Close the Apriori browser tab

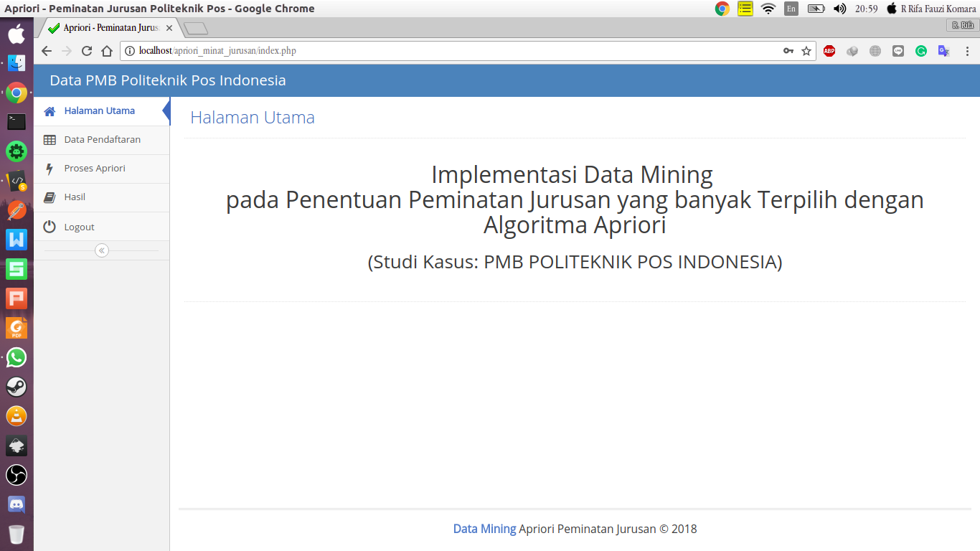point(169,28)
